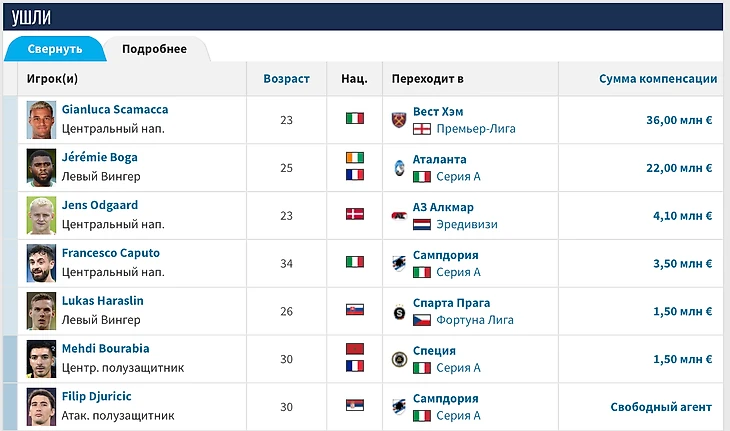Open Jérémie Boga player profile link

(x=100, y=158)
